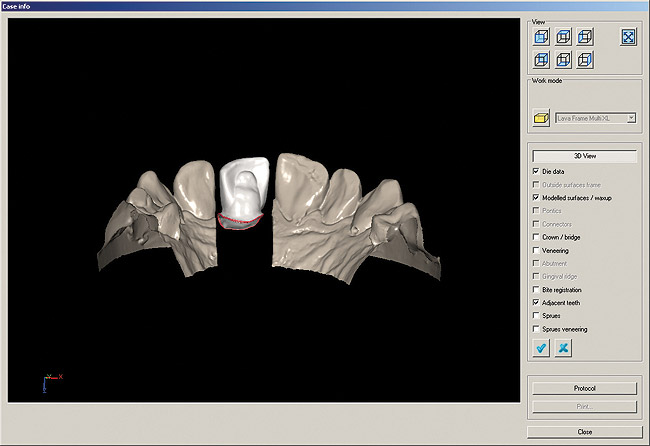The height and width of the screenshot is (446, 650).
Task: Hide Adjacent teeth via its checkbox
Action: (x=537, y=302)
